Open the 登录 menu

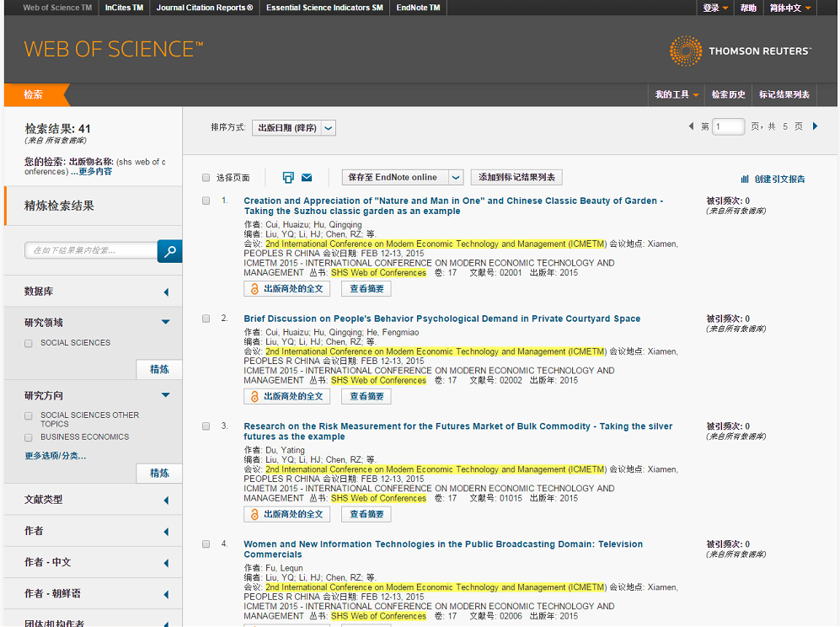715,8
